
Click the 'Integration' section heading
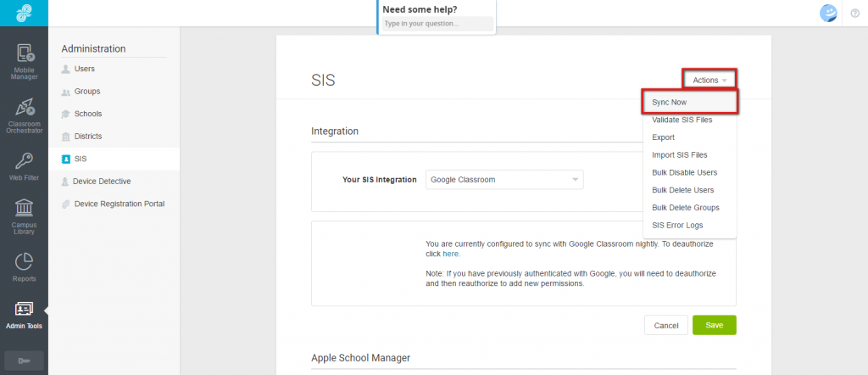[x=335, y=132]
